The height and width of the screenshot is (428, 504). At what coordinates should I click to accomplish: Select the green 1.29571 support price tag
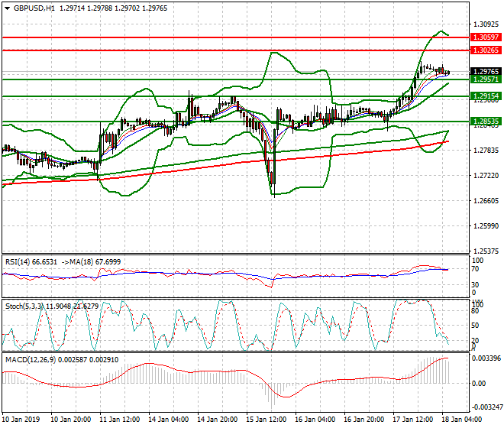point(485,79)
